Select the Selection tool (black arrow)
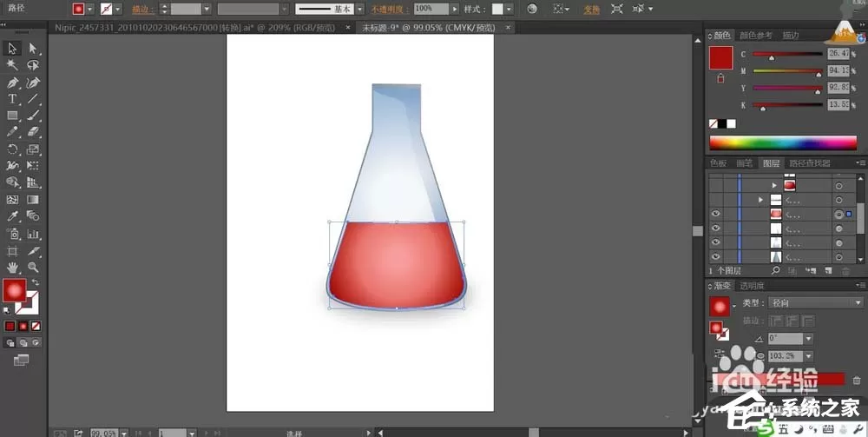Screen dimensions: 868x437 pyautogui.click(x=12, y=48)
